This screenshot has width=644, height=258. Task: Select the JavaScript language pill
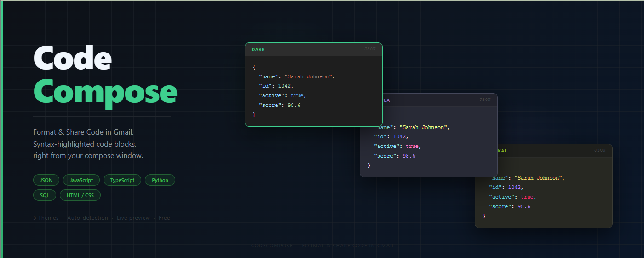[x=81, y=180]
